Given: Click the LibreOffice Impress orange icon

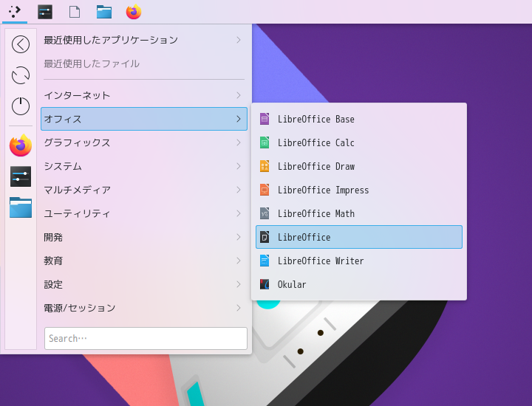Looking at the screenshot, I should click(265, 190).
